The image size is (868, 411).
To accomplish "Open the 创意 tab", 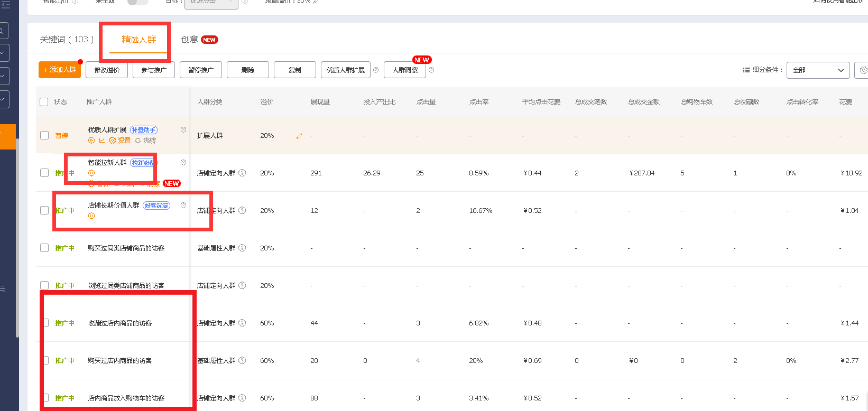I will (189, 40).
